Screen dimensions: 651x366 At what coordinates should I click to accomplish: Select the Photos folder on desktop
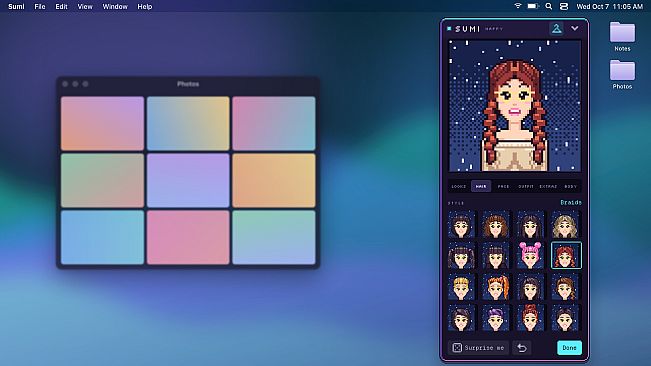[622, 75]
